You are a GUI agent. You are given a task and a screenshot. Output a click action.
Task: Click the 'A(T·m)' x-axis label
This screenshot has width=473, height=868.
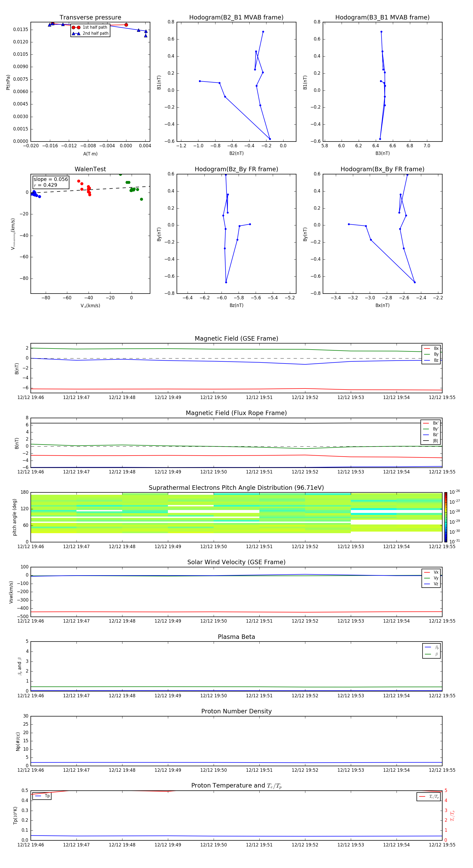pyautogui.click(x=90, y=154)
